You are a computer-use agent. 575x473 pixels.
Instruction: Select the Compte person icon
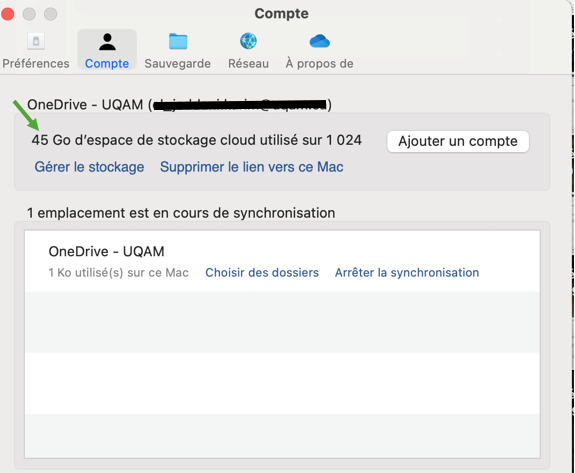point(107,42)
